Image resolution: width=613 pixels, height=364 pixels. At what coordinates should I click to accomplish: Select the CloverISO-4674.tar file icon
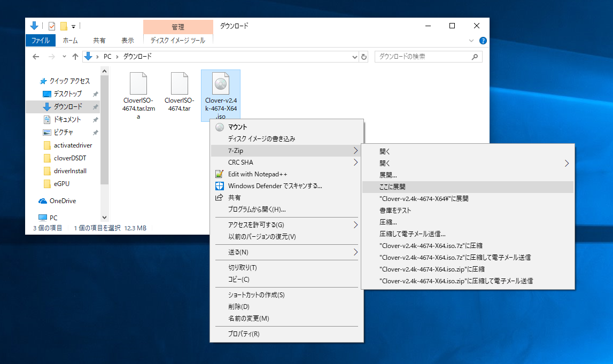(180, 83)
